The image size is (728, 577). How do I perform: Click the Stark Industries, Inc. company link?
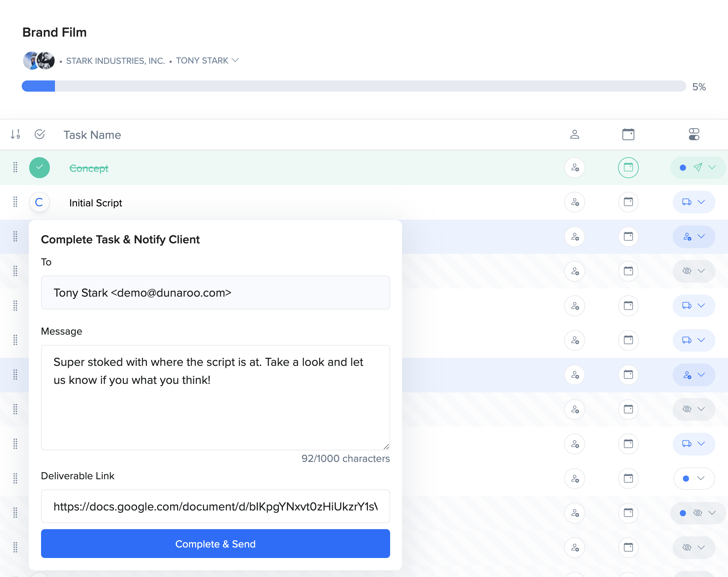point(115,61)
